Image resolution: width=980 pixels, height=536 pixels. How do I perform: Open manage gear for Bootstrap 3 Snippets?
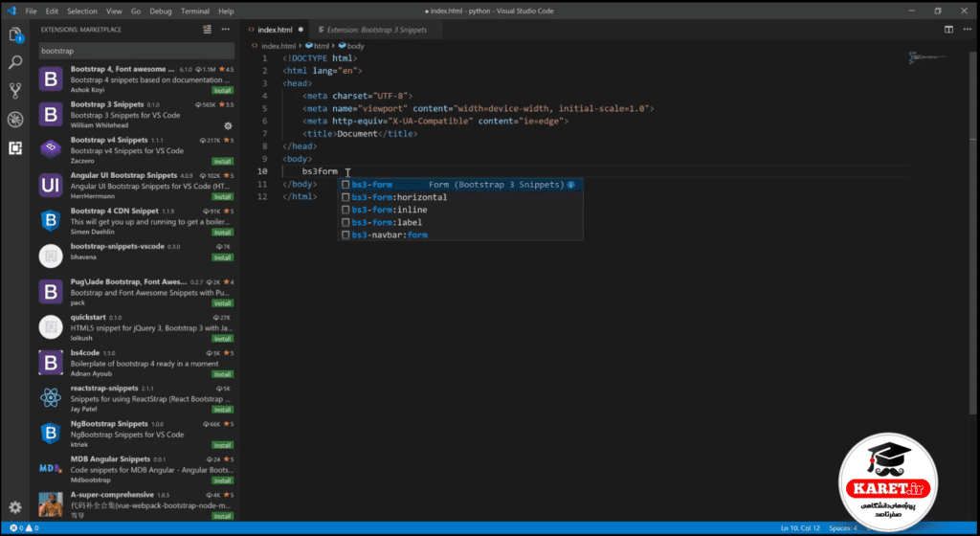pos(228,125)
